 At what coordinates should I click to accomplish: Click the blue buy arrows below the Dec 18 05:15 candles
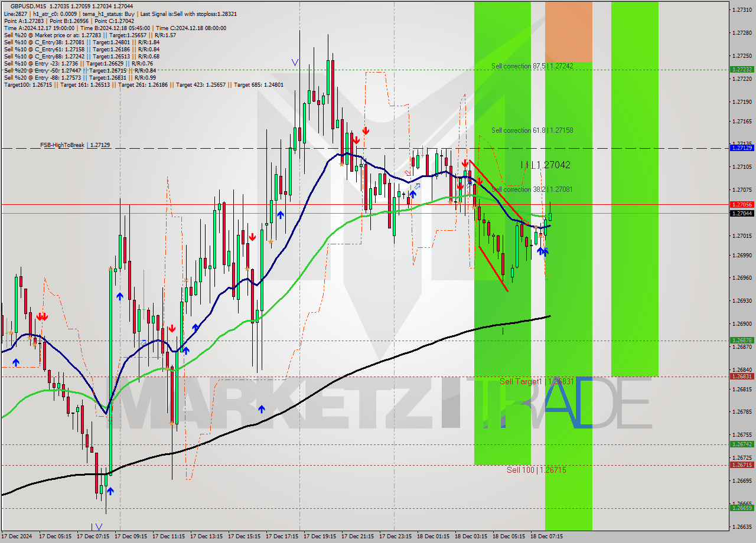[x=542, y=251]
